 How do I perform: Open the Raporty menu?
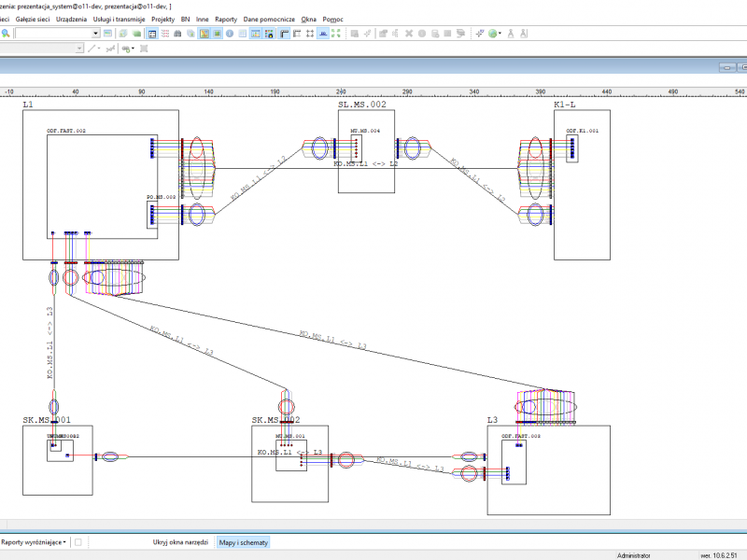point(226,19)
